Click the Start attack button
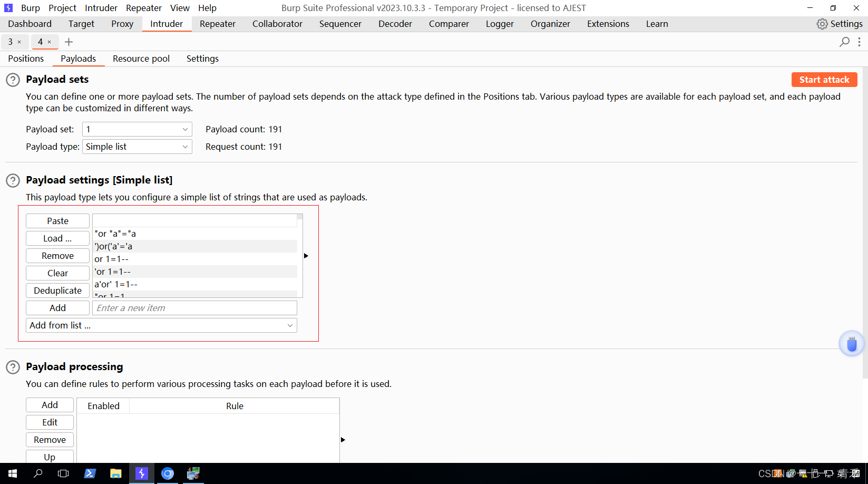868x484 pixels. (824, 80)
